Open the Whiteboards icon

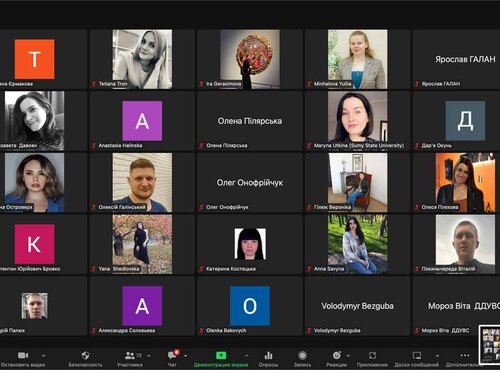click(417, 355)
